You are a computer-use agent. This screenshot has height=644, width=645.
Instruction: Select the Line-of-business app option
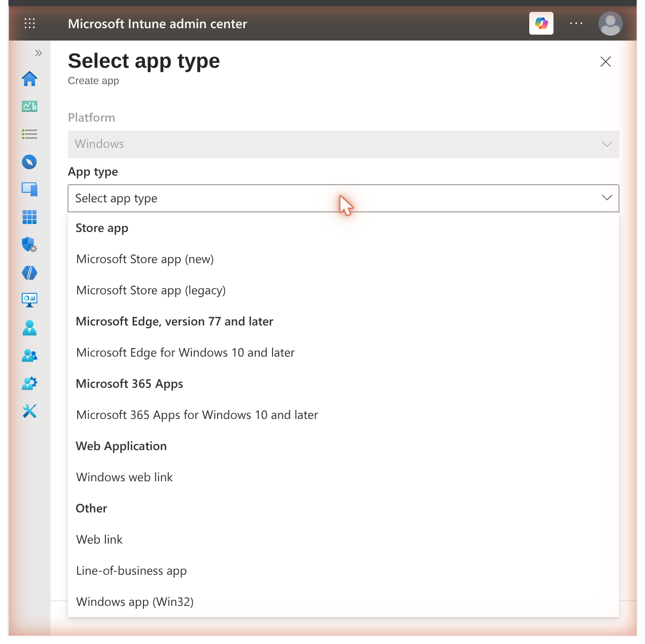point(343,571)
